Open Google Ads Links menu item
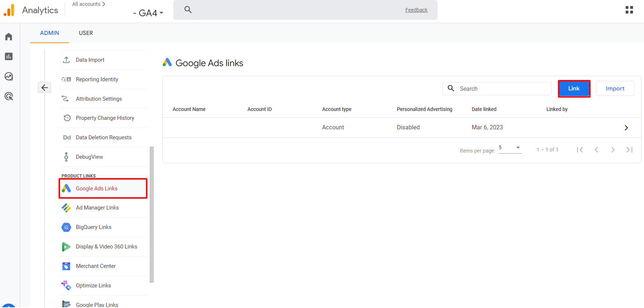This screenshot has width=644, height=308. coord(97,189)
